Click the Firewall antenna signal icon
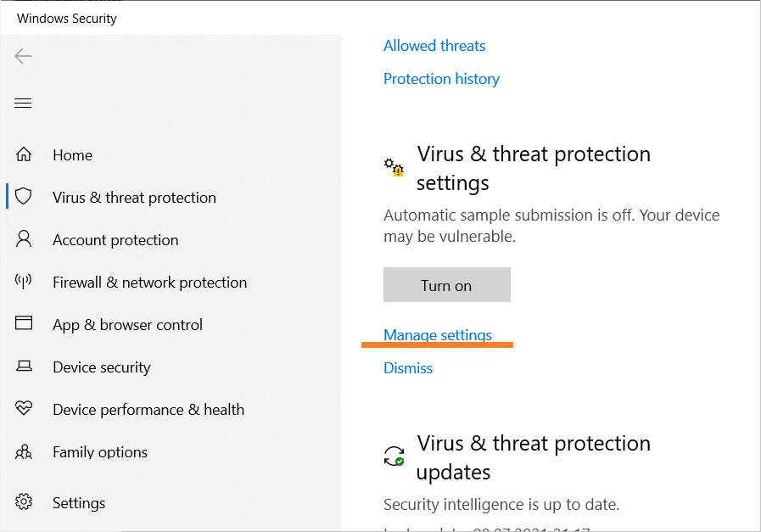The height and width of the screenshot is (532, 761). 23,282
